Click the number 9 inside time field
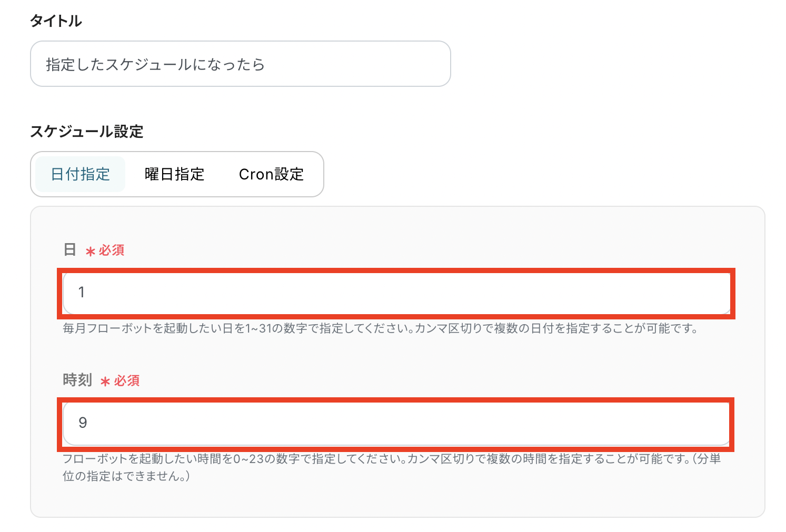Image resolution: width=786 pixels, height=532 pixels. pyautogui.click(x=83, y=423)
